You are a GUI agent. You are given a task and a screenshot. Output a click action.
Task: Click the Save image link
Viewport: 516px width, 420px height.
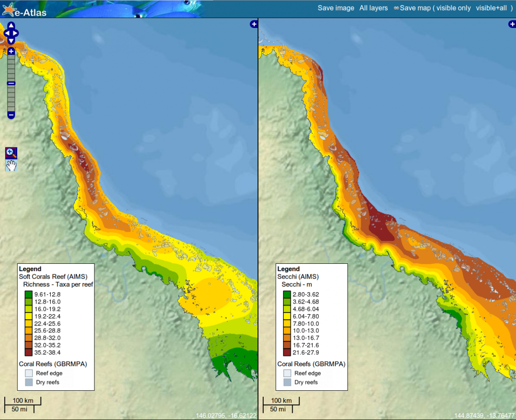(336, 8)
